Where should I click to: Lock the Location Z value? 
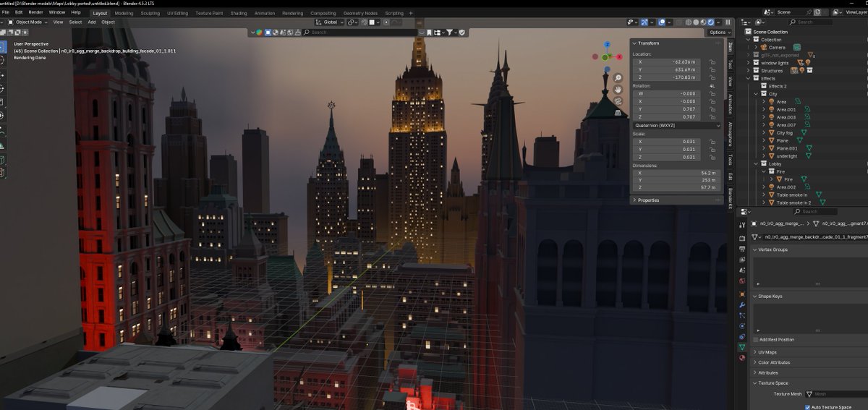click(713, 77)
